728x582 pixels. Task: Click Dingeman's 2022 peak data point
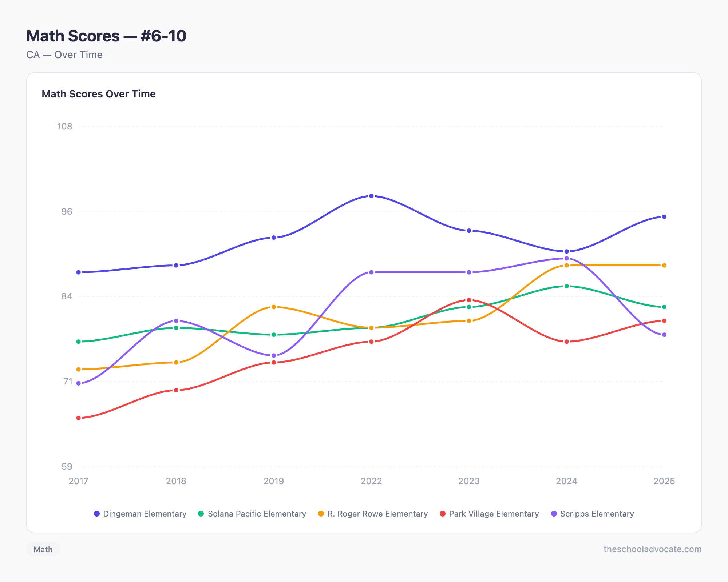pos(371,196)
